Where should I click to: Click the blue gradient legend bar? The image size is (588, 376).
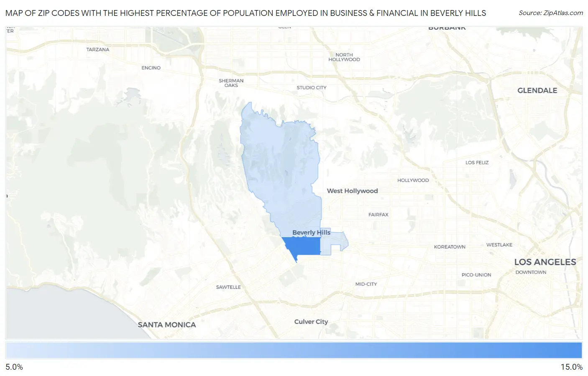click(x=294, y=350)
